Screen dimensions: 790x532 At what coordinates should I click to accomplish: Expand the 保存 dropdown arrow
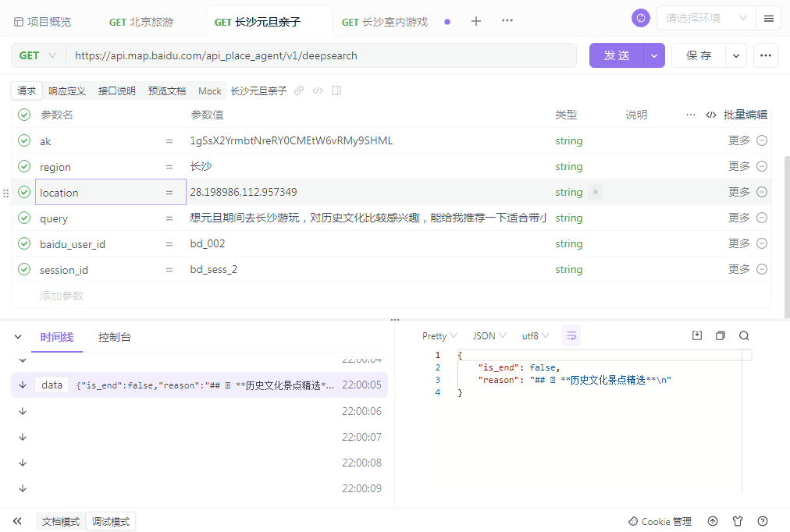(x=736, y=56)
